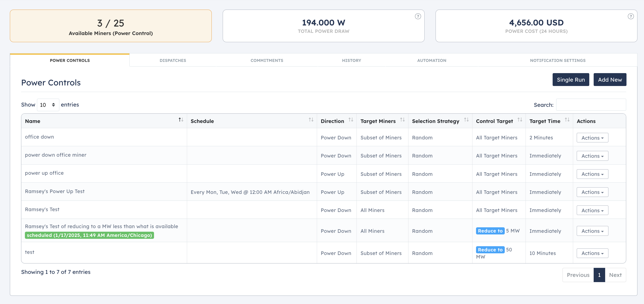Image resolution: width=644 pixels, height=304 pixels.
Task: Sort by Selection Strategy column arrows
Action: (x=466, y=120)
